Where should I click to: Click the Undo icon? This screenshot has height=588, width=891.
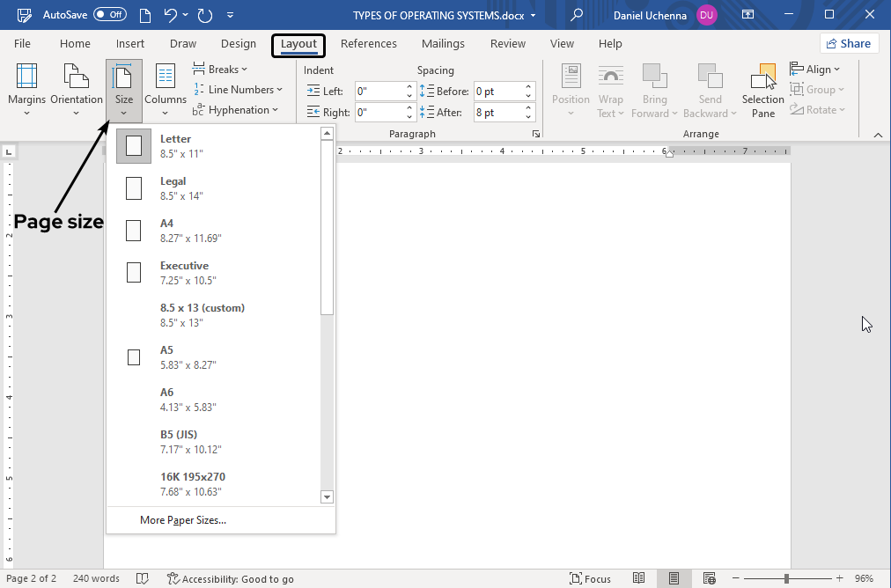[x=168, y=14]
